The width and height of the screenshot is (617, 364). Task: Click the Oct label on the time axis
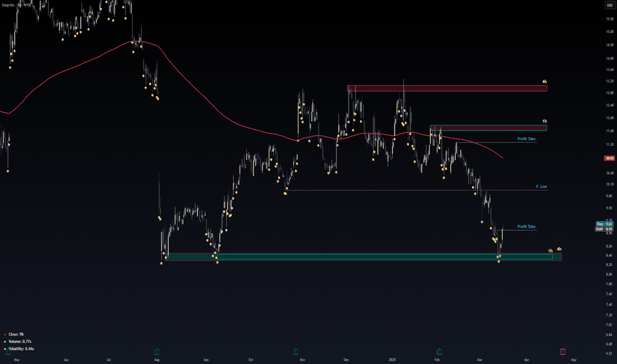click(251, 359)
